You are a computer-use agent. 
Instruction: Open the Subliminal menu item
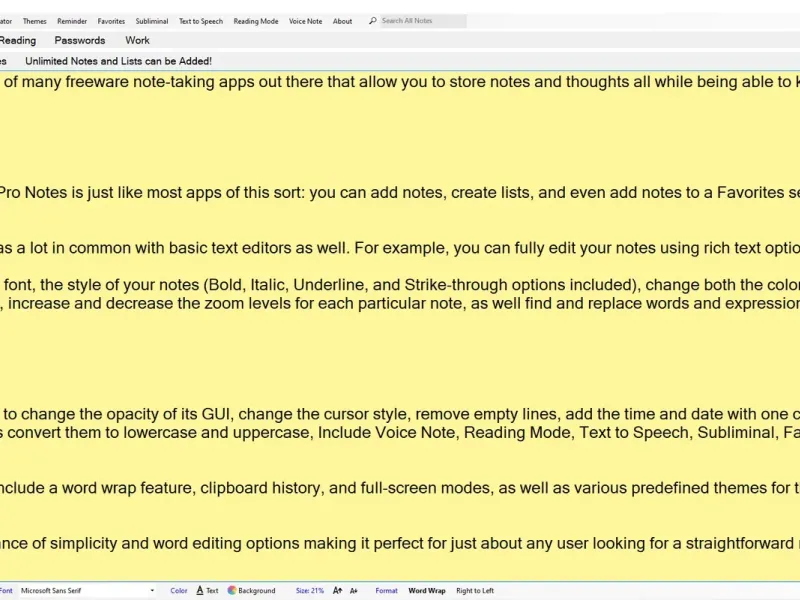pos(152,21)
